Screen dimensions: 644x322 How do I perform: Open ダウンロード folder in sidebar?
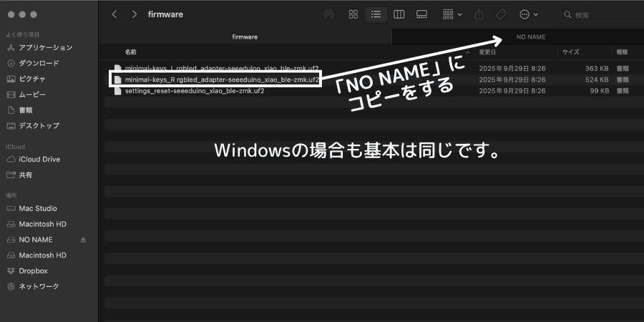coord(39,63)
